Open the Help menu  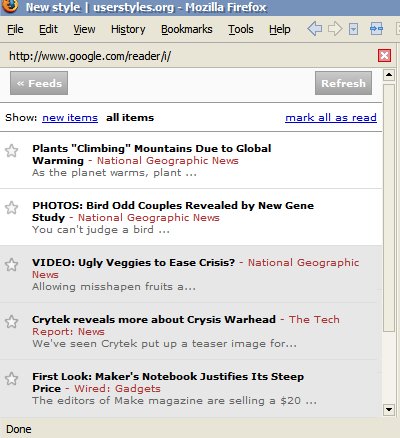click(280, 29)
